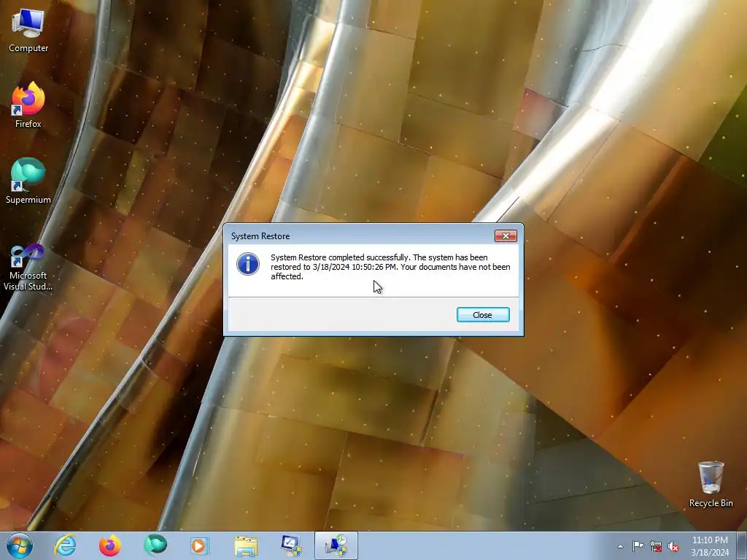Click the muted volume tray icon

(x=673, y=546)
